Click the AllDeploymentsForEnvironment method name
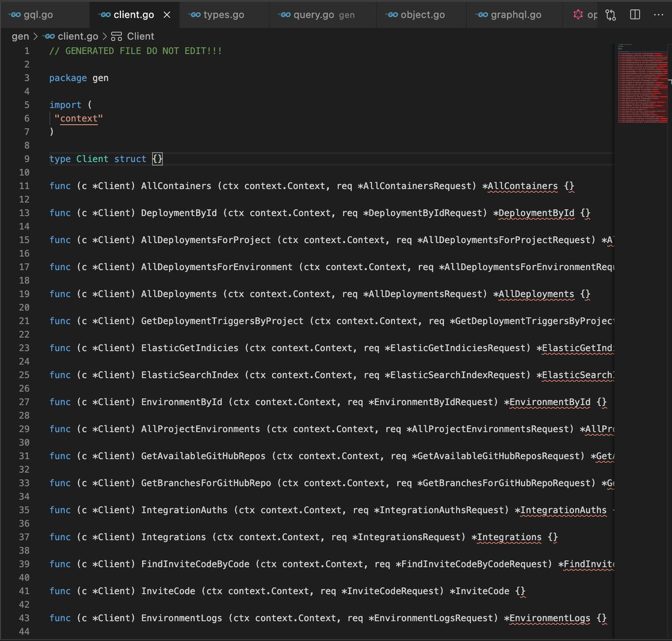 coord(217,267)
